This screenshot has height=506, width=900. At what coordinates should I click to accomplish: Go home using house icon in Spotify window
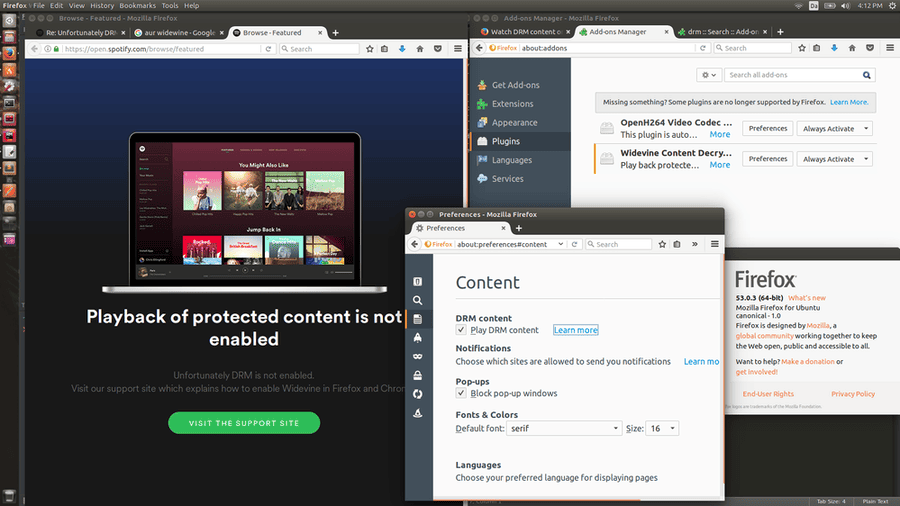(x=420, y=49)
